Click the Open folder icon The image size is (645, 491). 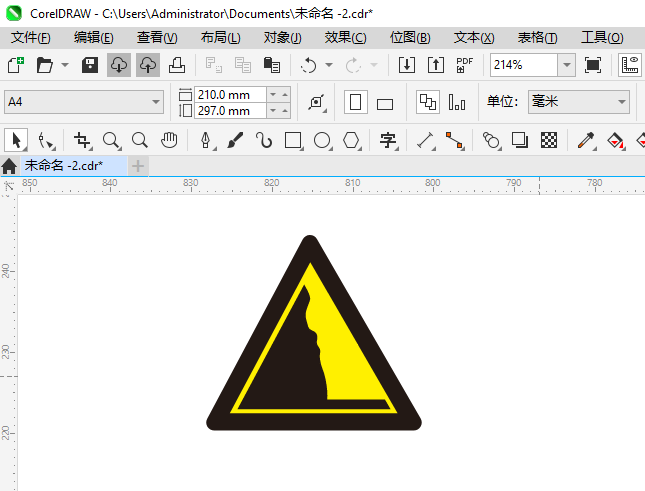pyautogui.click(x=44, y=65)
